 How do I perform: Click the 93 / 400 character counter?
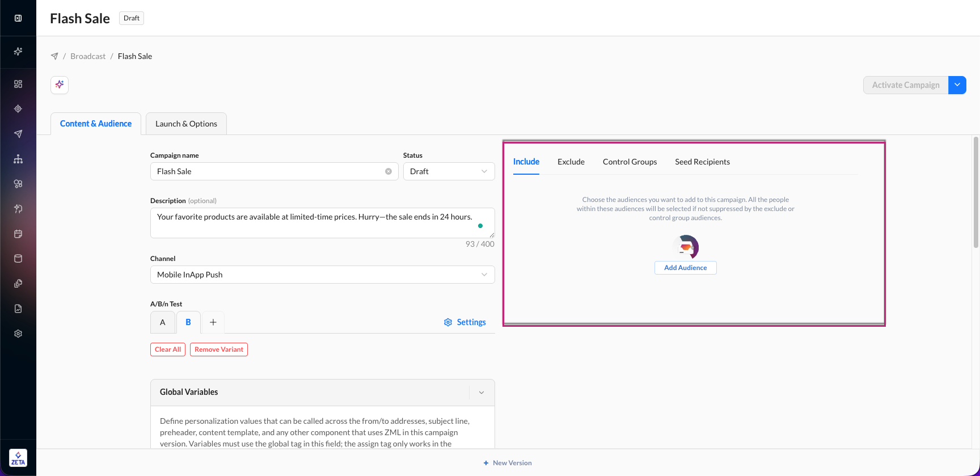[x=480, y=244]
